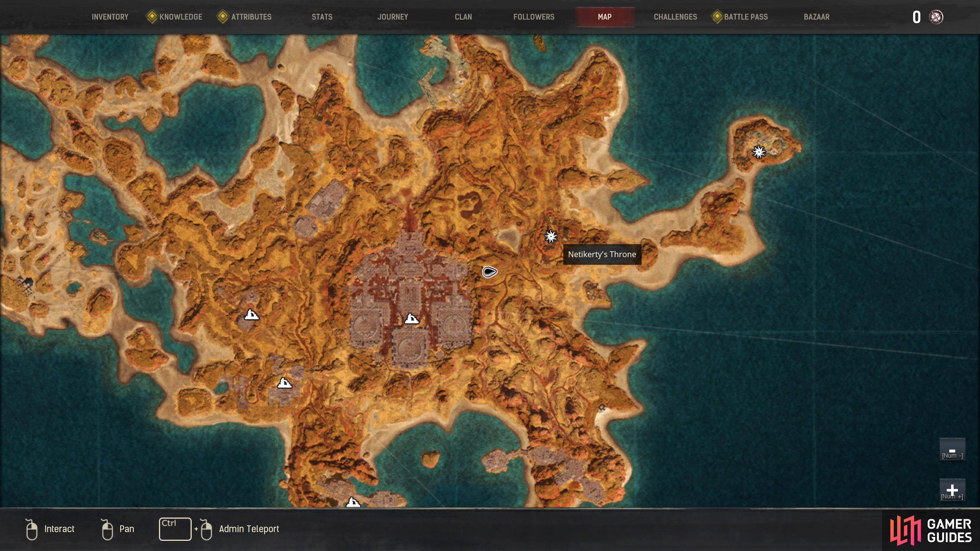Click the Netikerty's Throne tooltip label
Screen dimensions: 980x551
[x=602, y=254]
